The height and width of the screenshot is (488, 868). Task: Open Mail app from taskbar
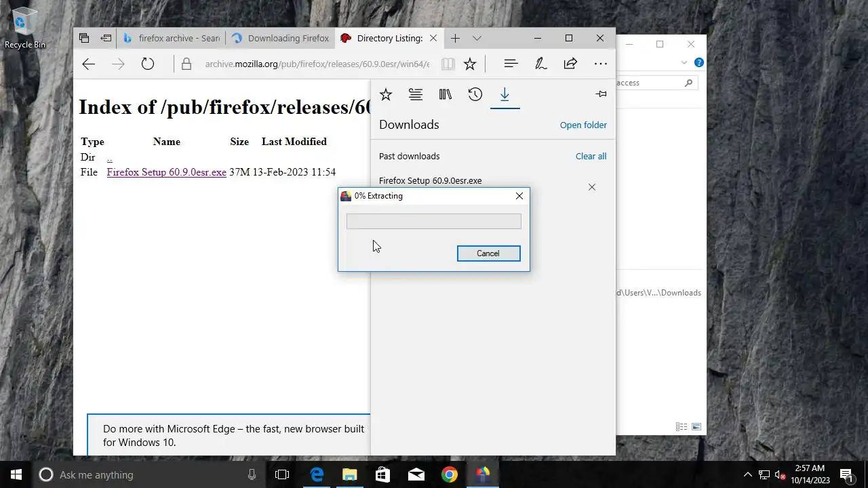click(416, 474)
